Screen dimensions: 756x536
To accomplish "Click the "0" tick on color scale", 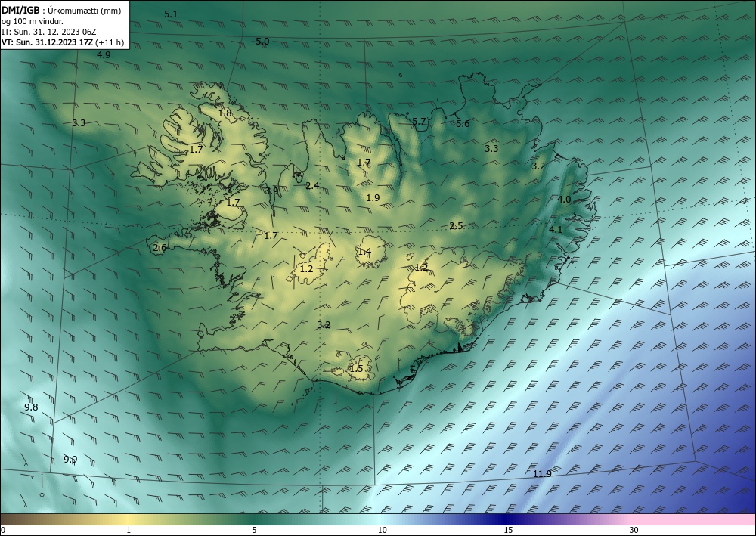I will [x=3, y=531].
